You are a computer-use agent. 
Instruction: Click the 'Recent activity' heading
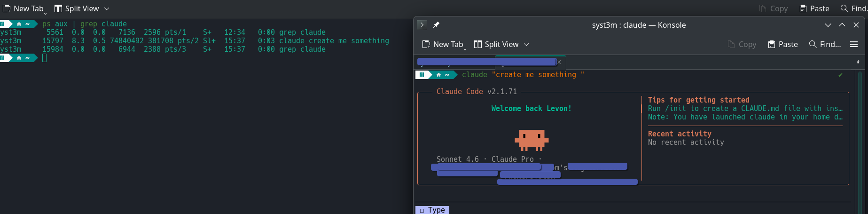coord(680,134)
